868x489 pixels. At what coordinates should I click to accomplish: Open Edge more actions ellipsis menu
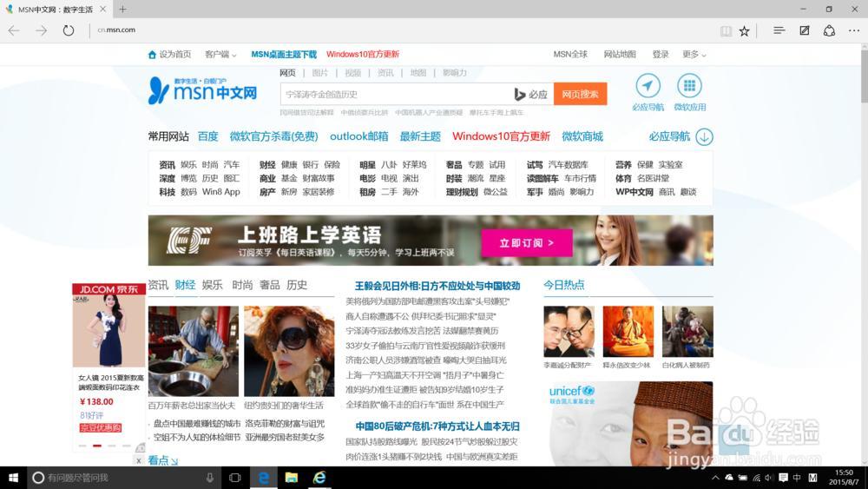[854, 31]
